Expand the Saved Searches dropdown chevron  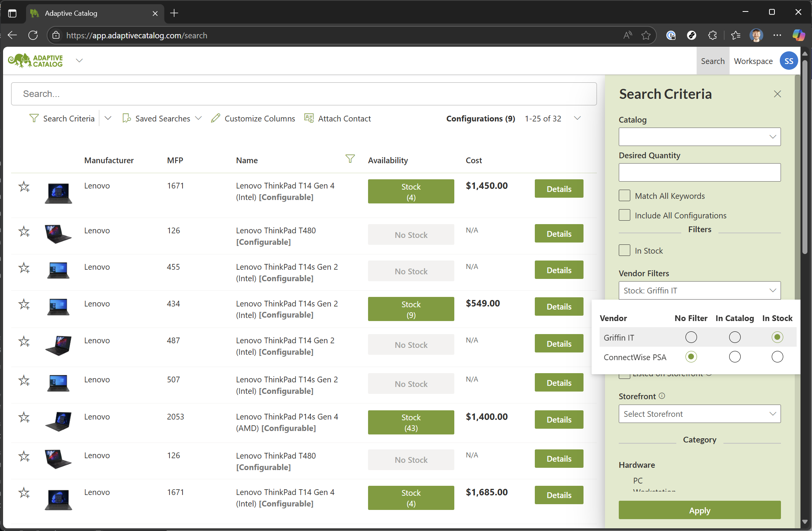tap(198, 118)
